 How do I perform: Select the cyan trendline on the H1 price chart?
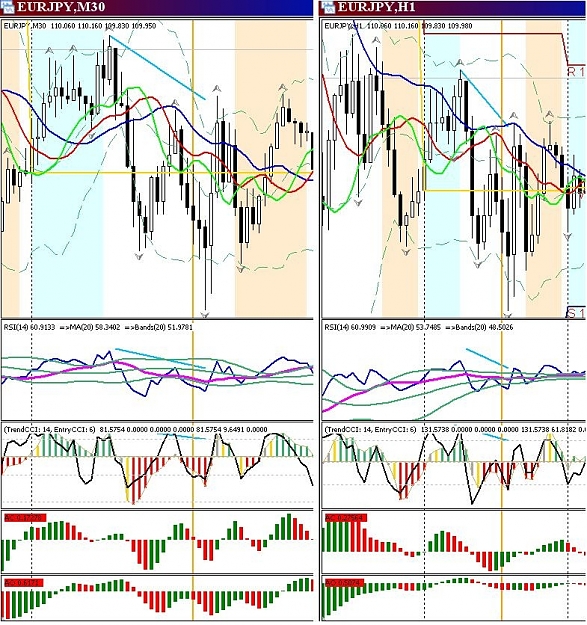click(482, 96)
